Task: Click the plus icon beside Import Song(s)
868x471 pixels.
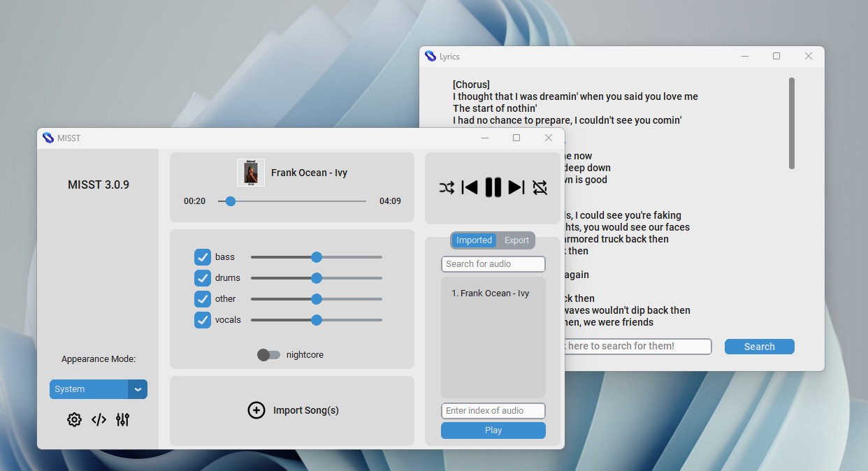Action: pyautogui.click(x=256, y=410)
